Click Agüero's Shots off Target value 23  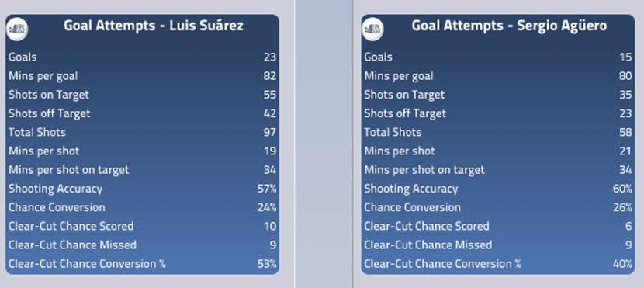pos(625,113)
